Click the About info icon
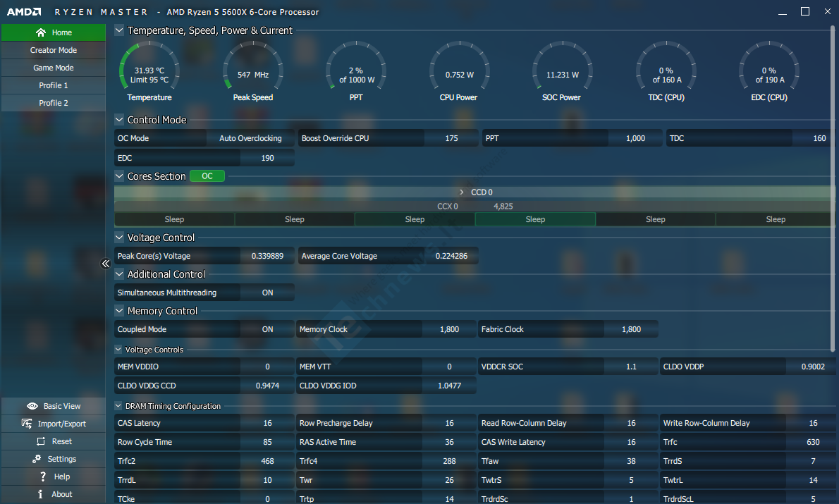The image size is (839, 504). click(x=40, y=494)
